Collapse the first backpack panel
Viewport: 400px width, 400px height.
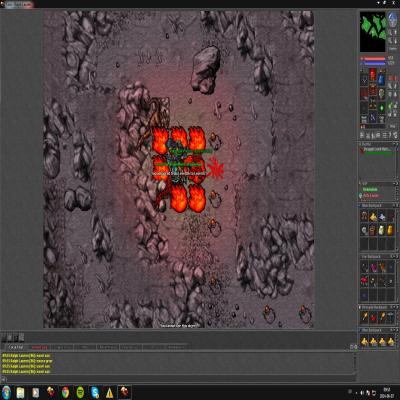click(394, 206)
